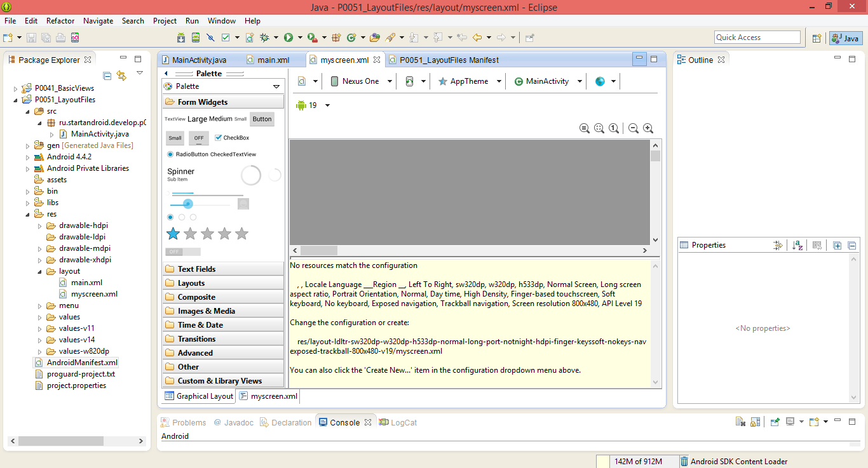
Task: Zoom in on the layout canvas
Action: [648, 128]
